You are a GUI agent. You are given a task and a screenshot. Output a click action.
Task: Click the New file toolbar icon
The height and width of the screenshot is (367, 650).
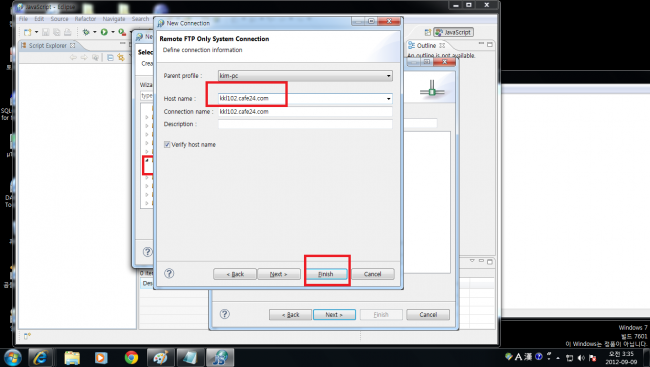28,32
